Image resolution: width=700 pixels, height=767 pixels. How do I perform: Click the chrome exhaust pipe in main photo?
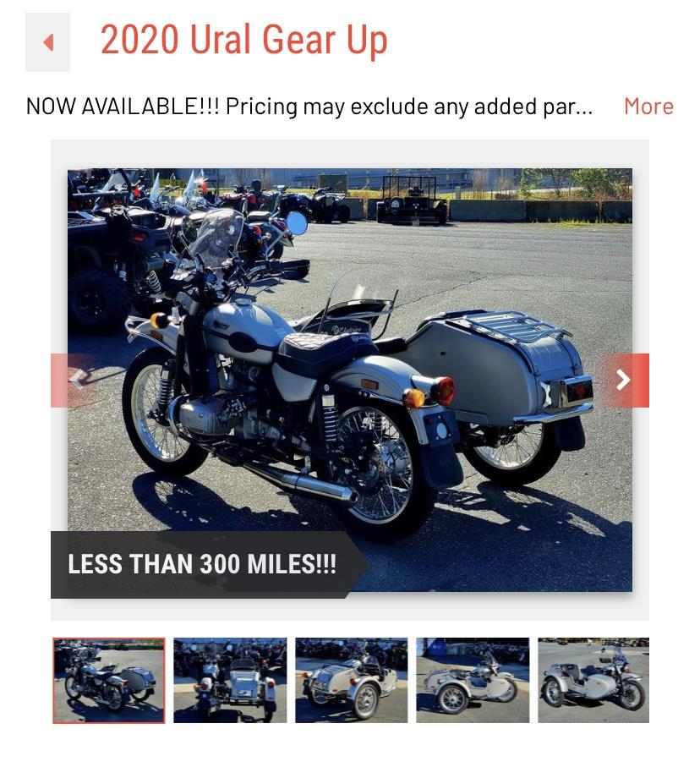coord(301,482)
